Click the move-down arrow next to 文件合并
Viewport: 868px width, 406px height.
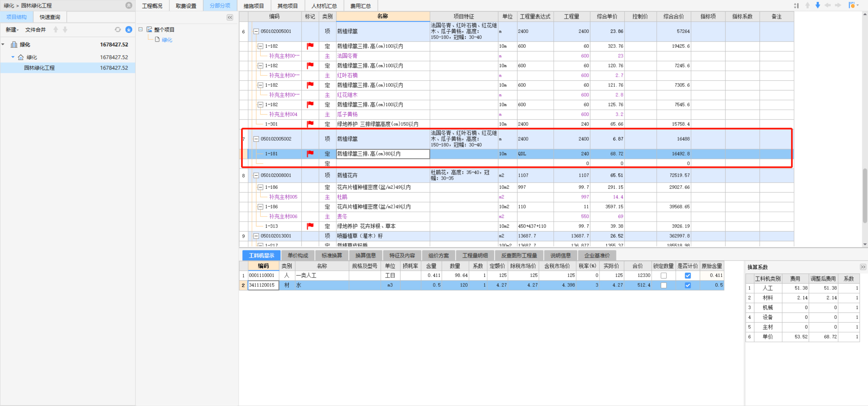[65, 30]
